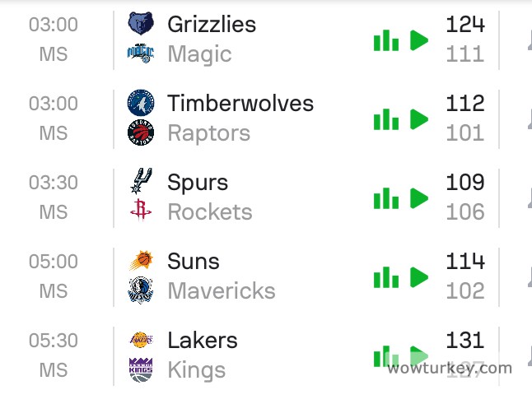
Task: Click the Suns team logo
Action: pyautogui.click(x=141, y=262)
